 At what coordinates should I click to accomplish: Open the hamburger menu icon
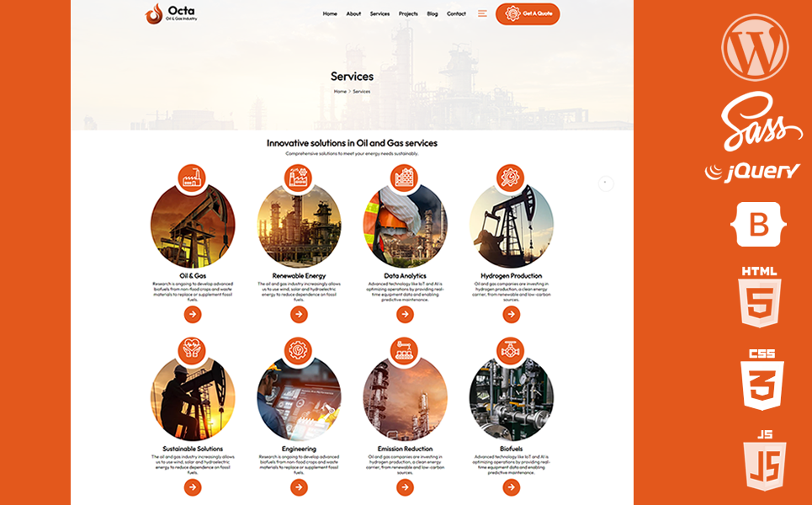coord(482,13)
